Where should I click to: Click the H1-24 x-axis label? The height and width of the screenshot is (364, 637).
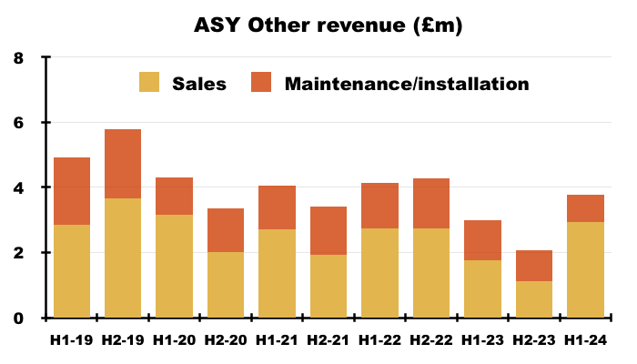pyautogui.click(x=585, y=341)
